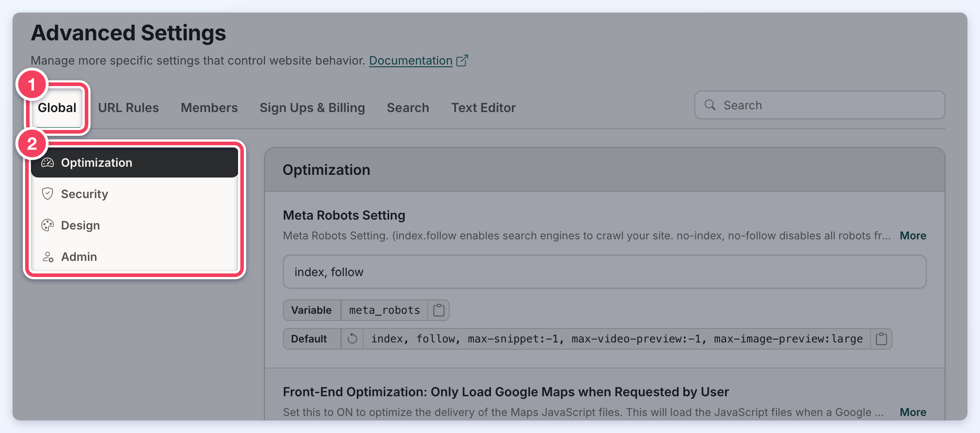Open the Members tab
Screen dimensions: 980x433
209,108
